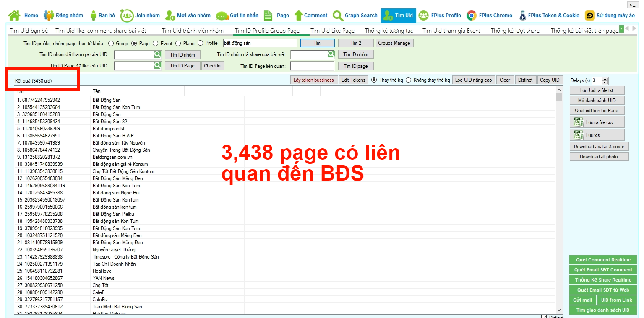Viewport: 644px width, 318px height.
Task: Open Thống kê tương tác tab
Action: (x=389, y=31)
